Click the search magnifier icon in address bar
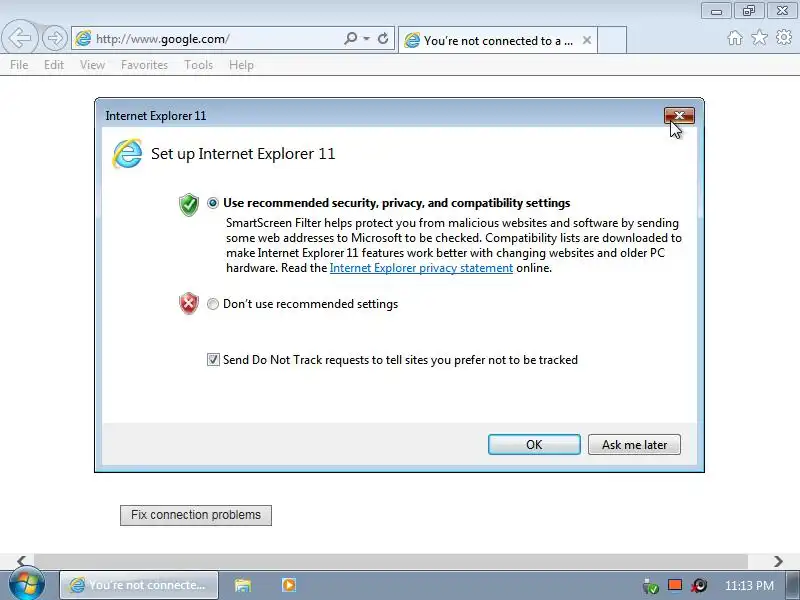 coord(351,38)
